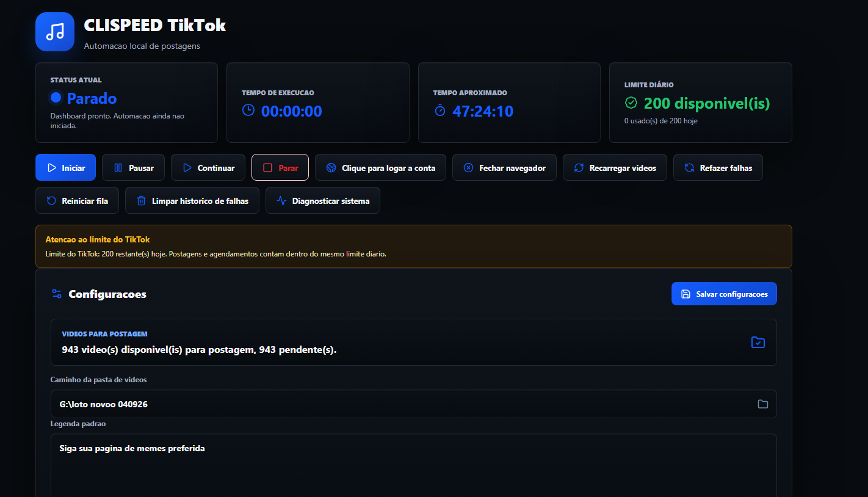Viewport: 868px width, 497px height.
Task: Pause automation using Pausar
Action: point(133,167)
